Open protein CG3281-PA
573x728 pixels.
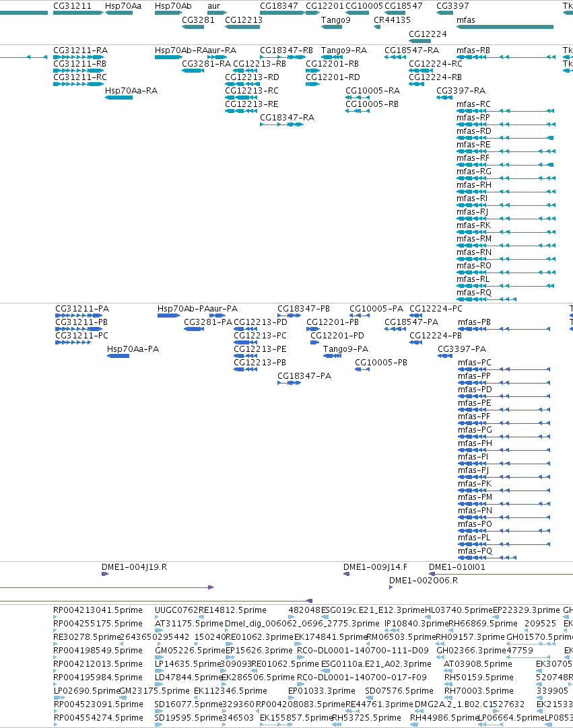194,329
